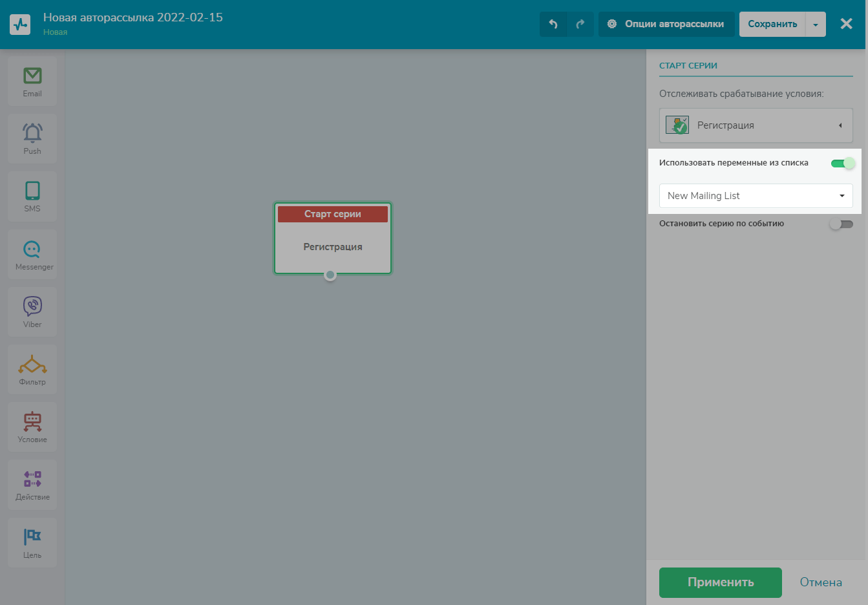Image resolution: width=868 pixels, height=605 pixels.
Task: Click the automation logo icon in header
Action: coord(20,25)
